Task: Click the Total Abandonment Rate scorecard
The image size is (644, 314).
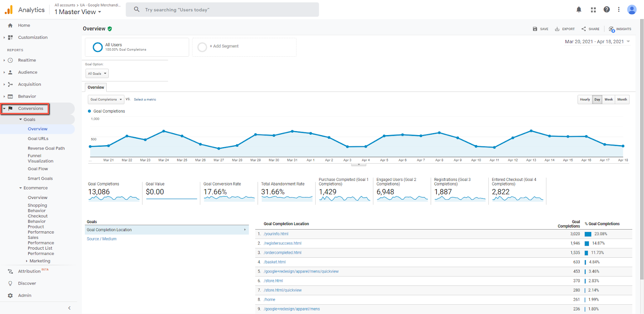Action: pyautogui.click(x=287, y=191)
